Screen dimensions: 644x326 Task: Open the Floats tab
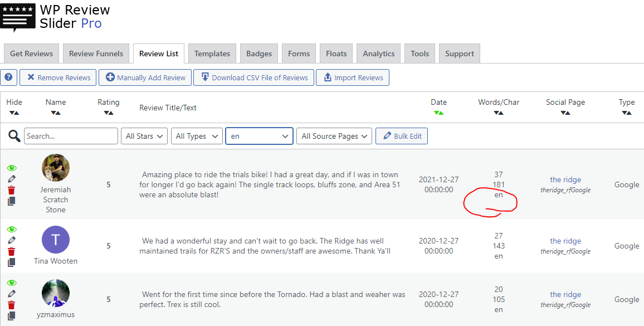pyautogui.click(x=336, y=53)
